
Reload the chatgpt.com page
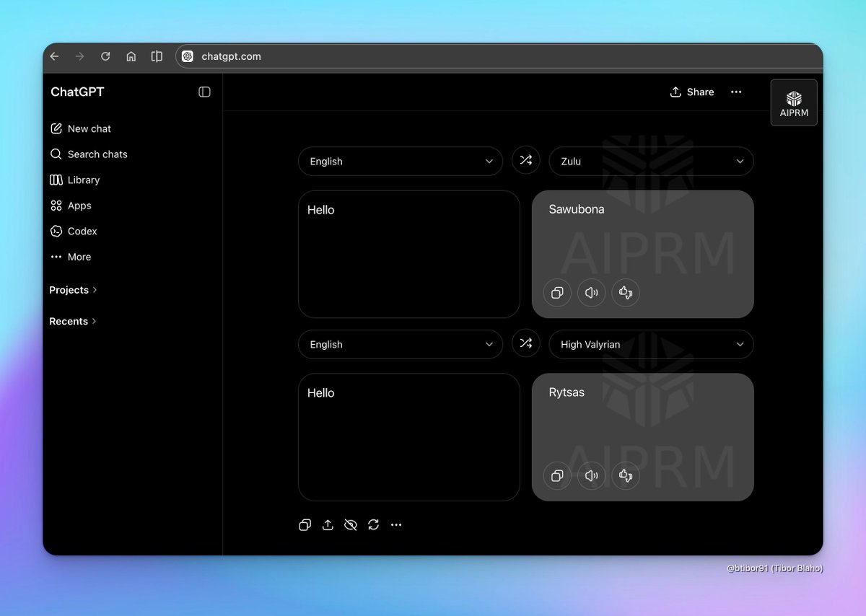pos(105,56)
